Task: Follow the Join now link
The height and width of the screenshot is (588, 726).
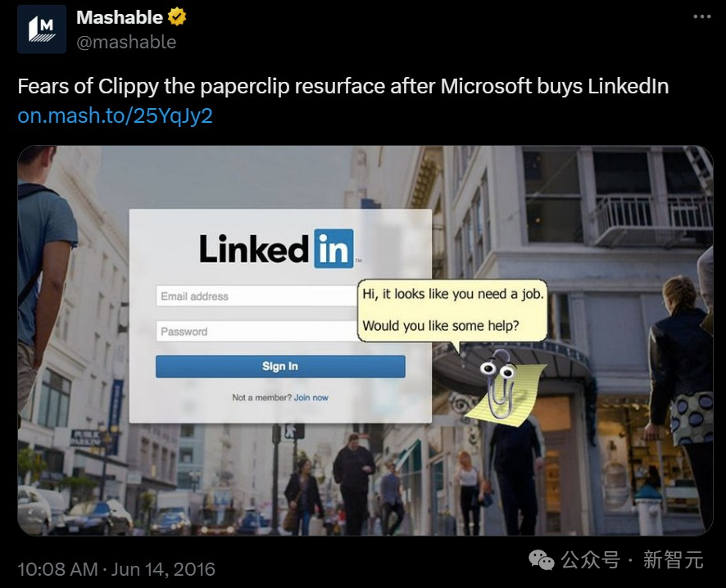Action: click(x=311, y=398)
